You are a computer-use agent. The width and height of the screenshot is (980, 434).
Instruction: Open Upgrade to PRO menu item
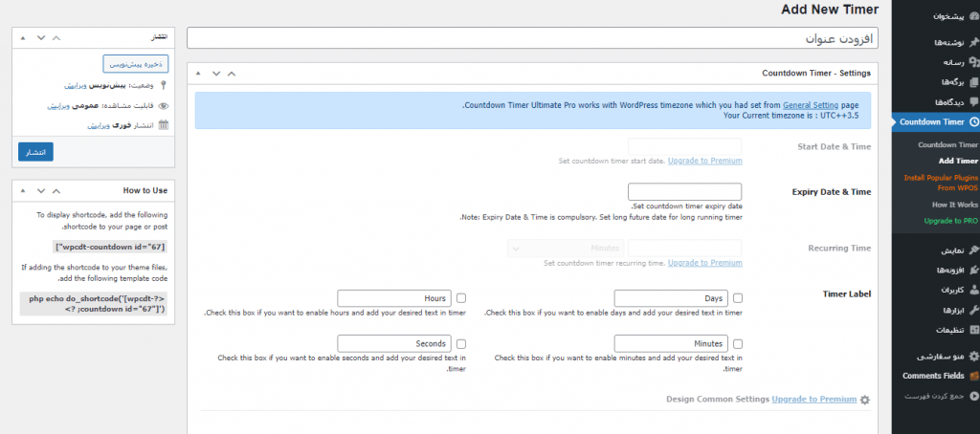[950, 221]
